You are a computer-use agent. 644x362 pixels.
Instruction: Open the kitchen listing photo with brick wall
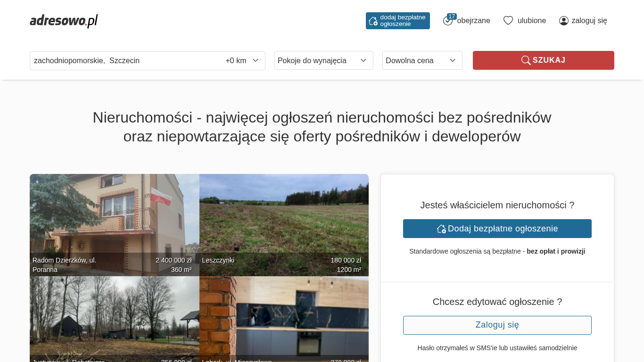[284, 316]
